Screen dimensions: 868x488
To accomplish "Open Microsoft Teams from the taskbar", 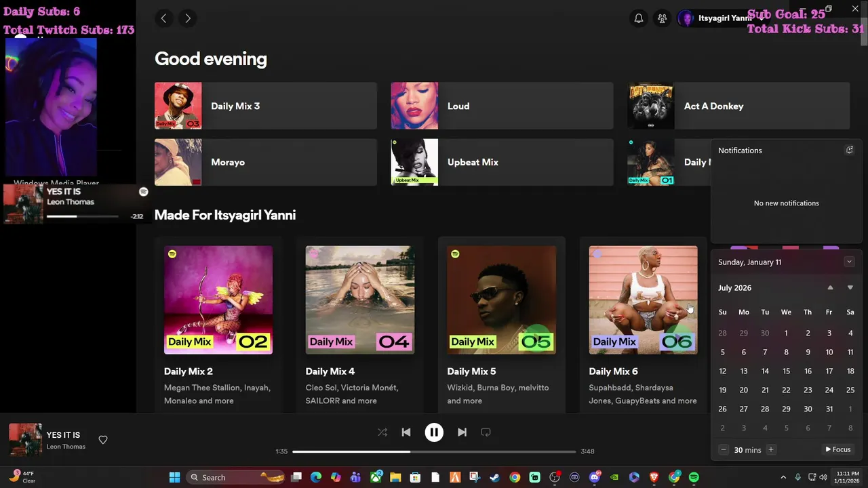I will [x=355, y=477].
